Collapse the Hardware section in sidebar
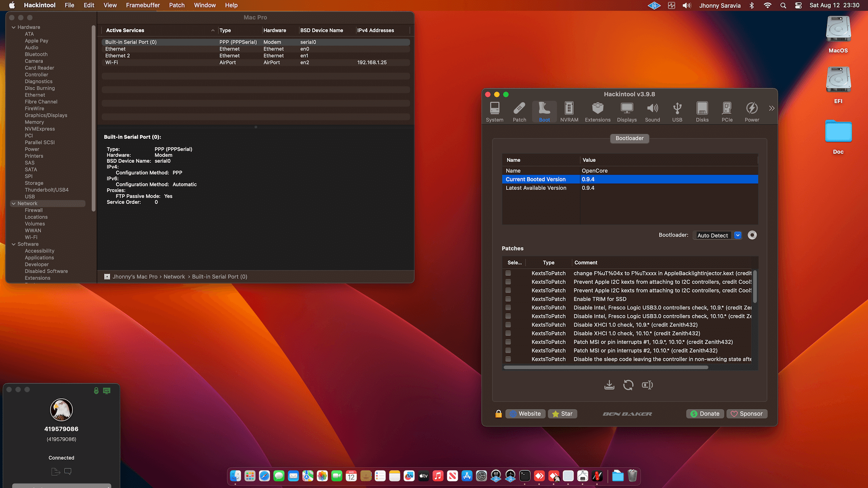This screenshot has width=868, height=488. (x=14, y=28)
